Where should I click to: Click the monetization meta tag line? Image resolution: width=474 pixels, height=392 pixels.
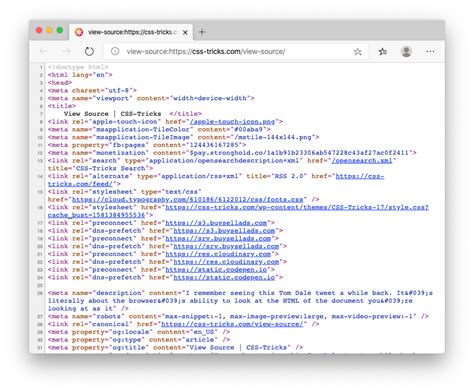[232, 153]
